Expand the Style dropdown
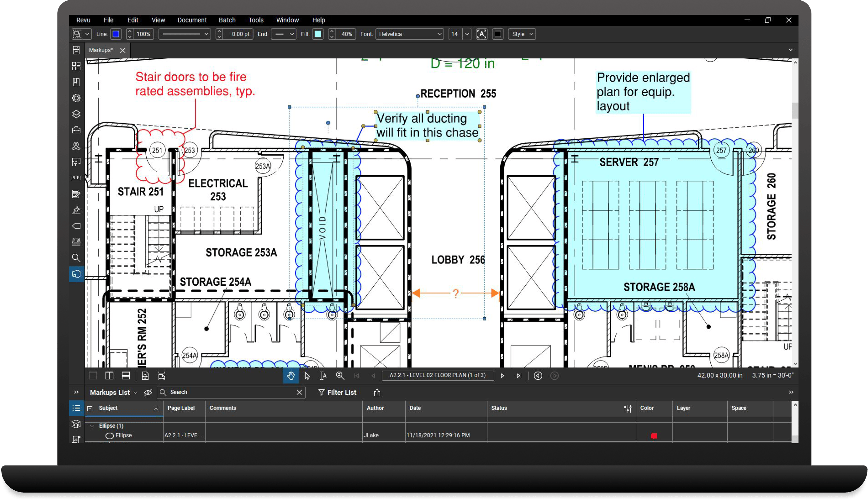Screen dimensions: 868x501 point(522,34)
